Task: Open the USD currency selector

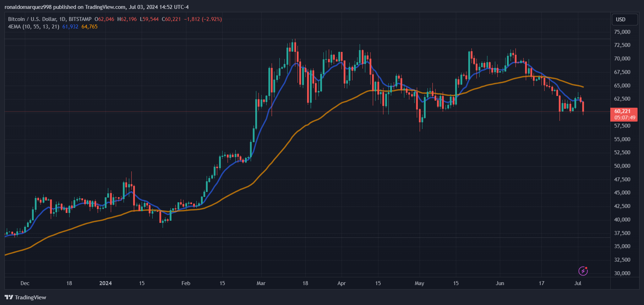Action: click(624, 20)
